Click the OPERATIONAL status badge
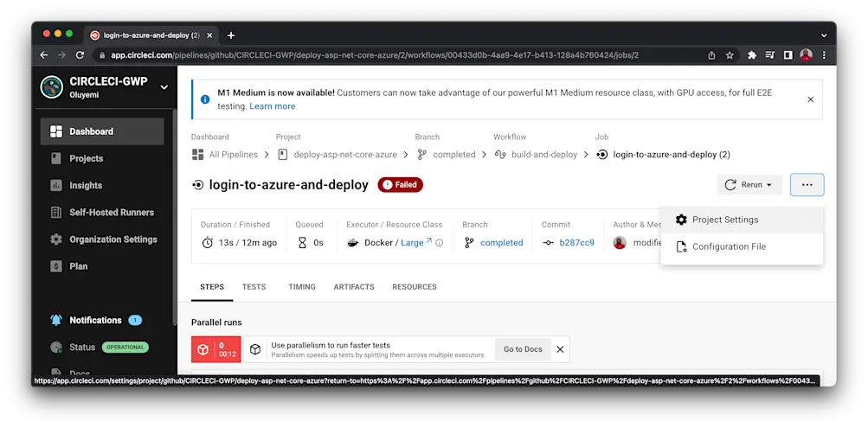 coord(125,348)
